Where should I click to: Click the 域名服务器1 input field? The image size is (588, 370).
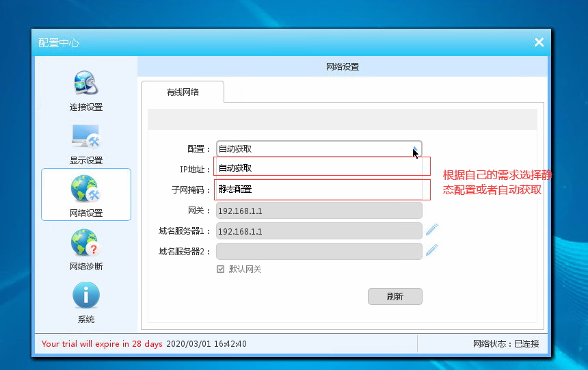tap(319, 231)
